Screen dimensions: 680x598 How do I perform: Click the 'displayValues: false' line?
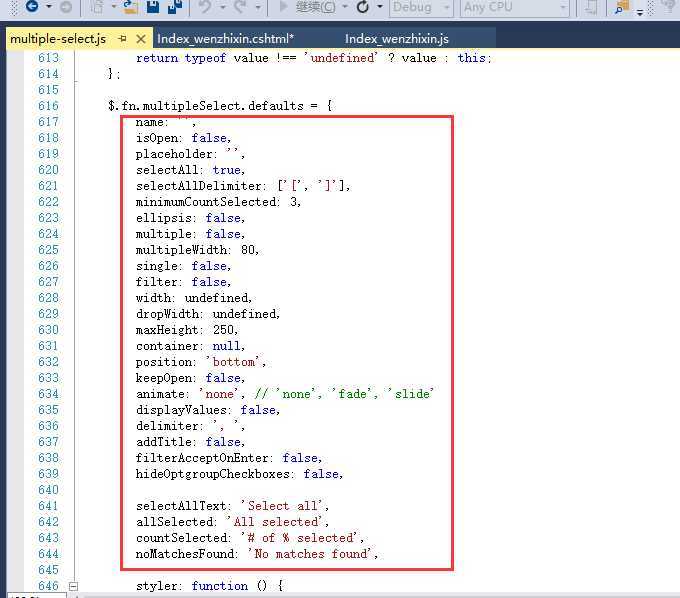[208, 410]
